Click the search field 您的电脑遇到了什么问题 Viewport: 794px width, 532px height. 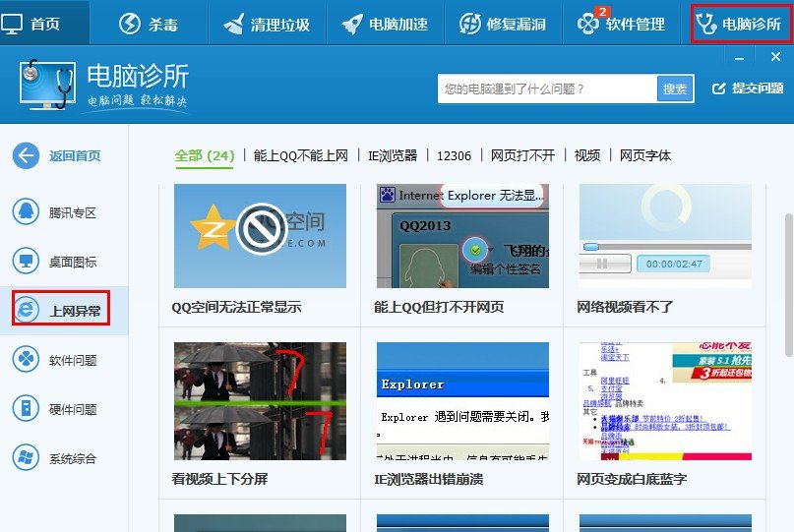click(x=547, y=89)
